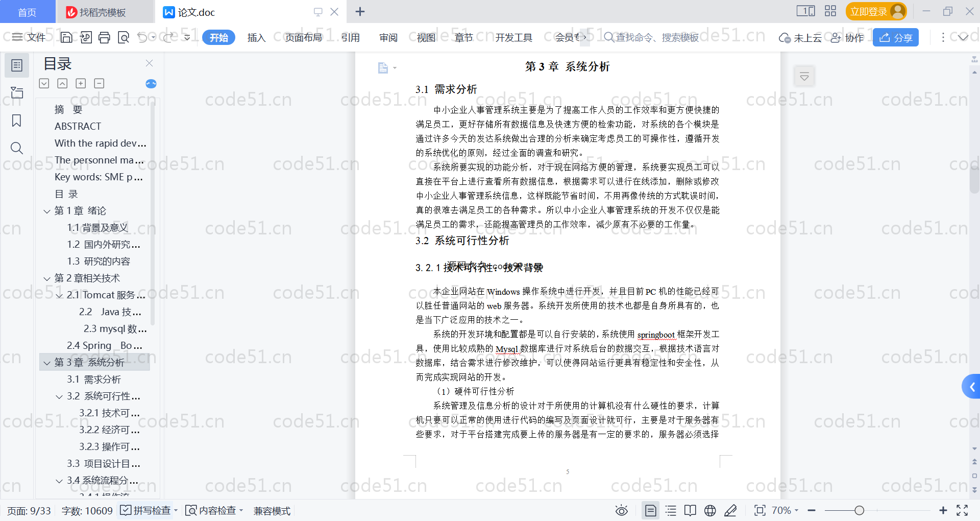Screen dimensions: 980x521
Task: Toggle 拼写检查 spell check
Action: (146, 510)
